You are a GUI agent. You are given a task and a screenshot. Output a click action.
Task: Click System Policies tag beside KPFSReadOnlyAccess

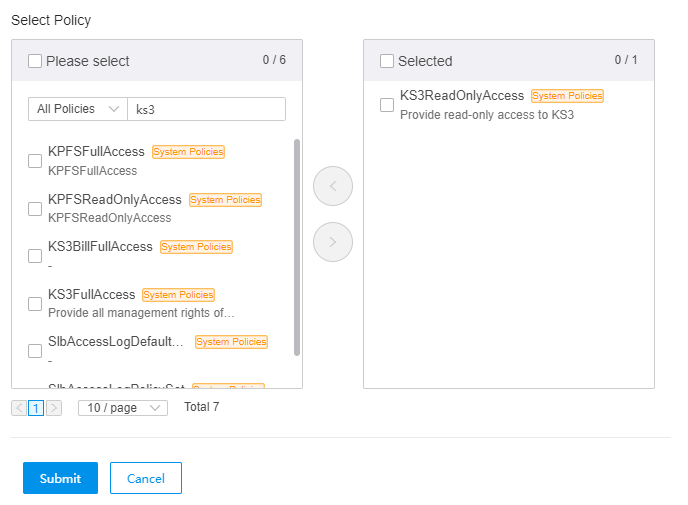(225, 200)
